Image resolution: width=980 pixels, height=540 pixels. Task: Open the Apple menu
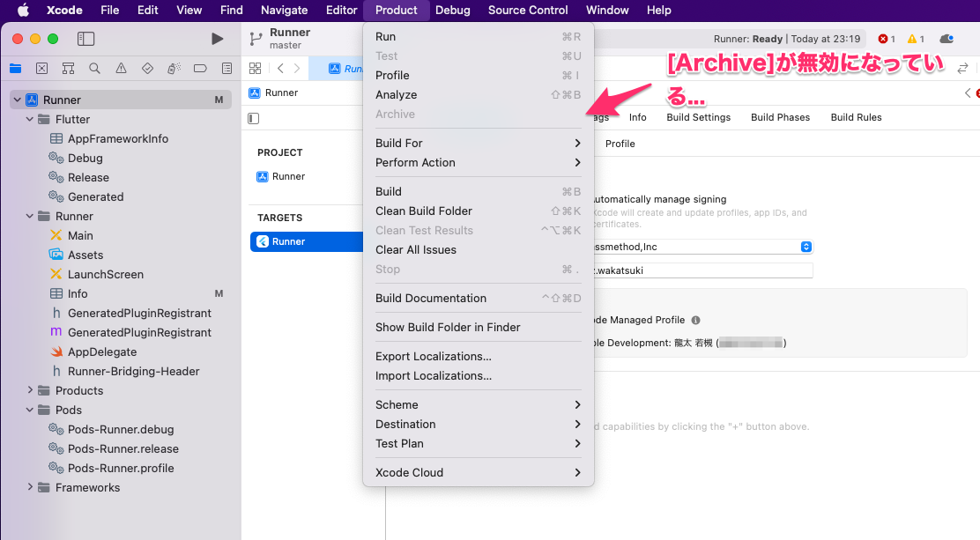click(x=23, y=10)
